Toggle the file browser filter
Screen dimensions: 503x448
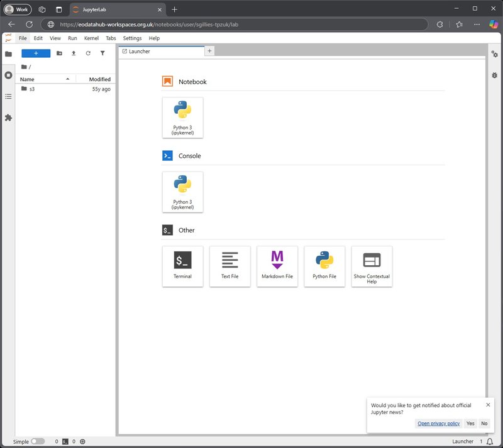click(102, 53)
